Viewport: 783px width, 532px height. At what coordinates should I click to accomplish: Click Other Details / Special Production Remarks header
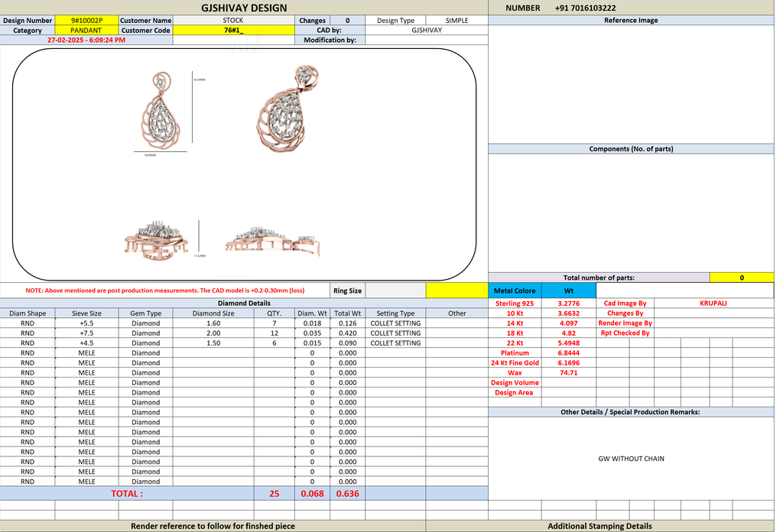[631, 412]
